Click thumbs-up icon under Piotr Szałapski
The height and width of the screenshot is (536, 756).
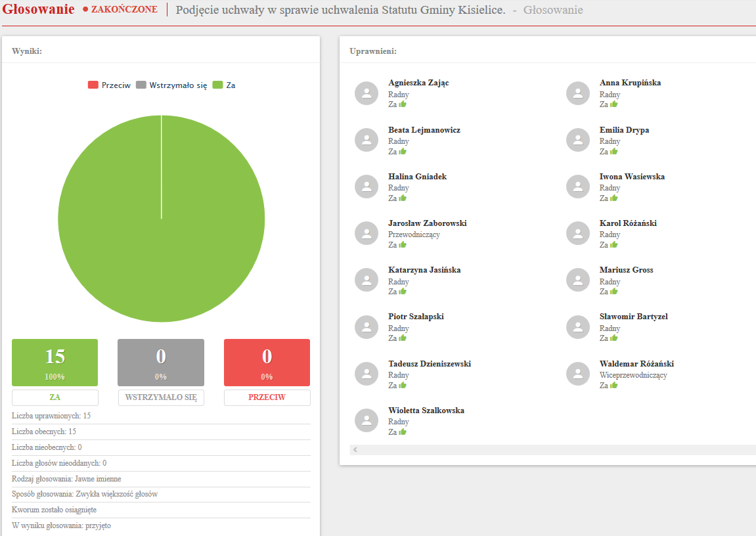(403, 338)
